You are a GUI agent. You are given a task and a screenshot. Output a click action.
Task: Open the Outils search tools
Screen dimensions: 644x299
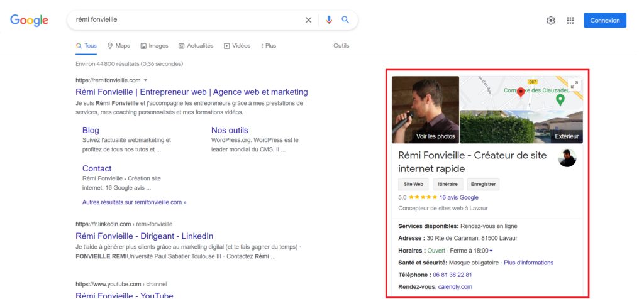point(341,46)
